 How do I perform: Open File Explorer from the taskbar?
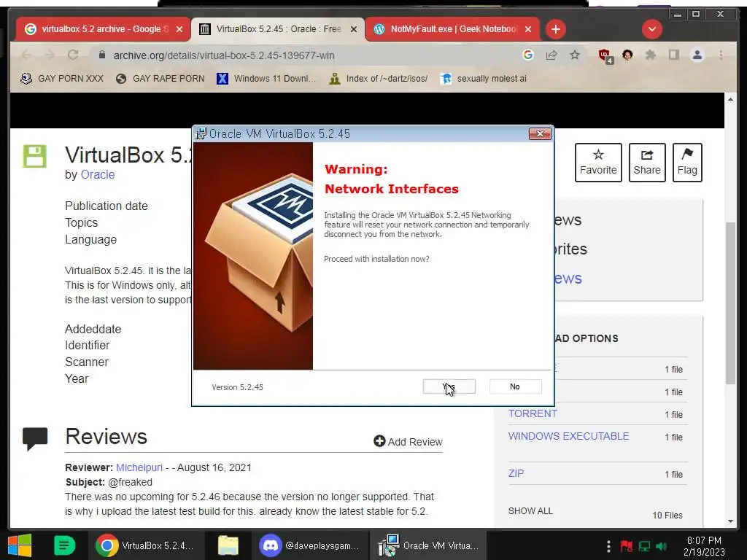click(x=228, y=545)
